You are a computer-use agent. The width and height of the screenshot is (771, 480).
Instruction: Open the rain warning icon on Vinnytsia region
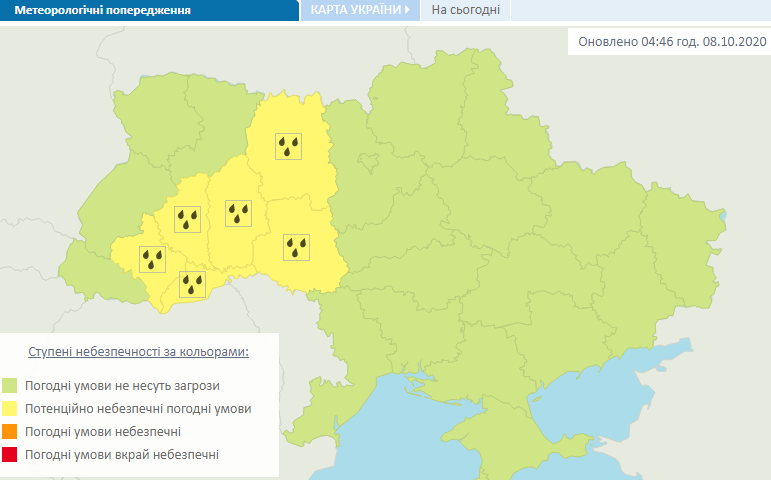[x=296, y=247]
